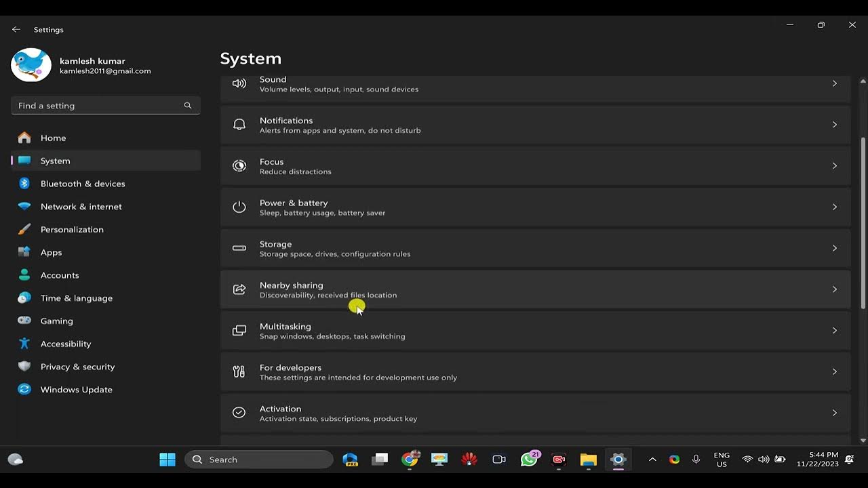Click the Accessibility figure icon in sidebar
This screenshot has width=868, height=488.
pyautogui.click(x=24, y=344)
